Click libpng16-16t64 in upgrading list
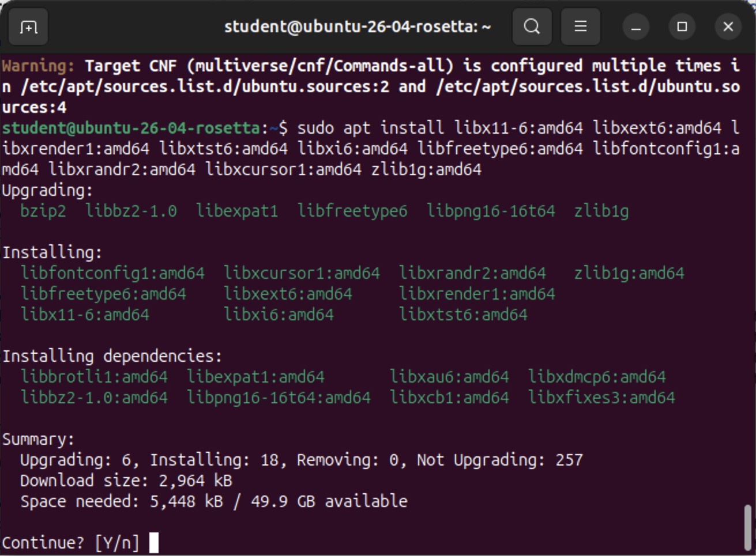756x556 pixels. tap(491, 211)
